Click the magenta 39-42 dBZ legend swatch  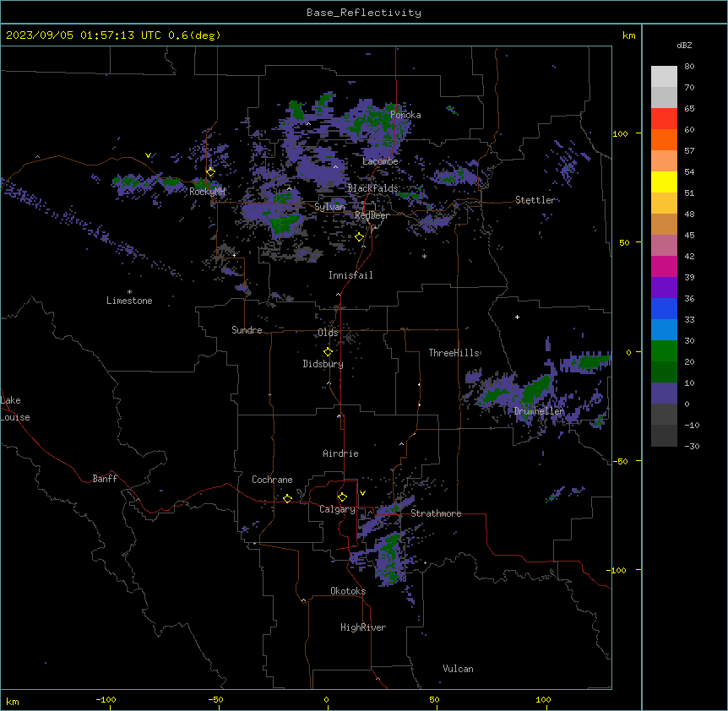pyautogui.click(x=664, y=267)
